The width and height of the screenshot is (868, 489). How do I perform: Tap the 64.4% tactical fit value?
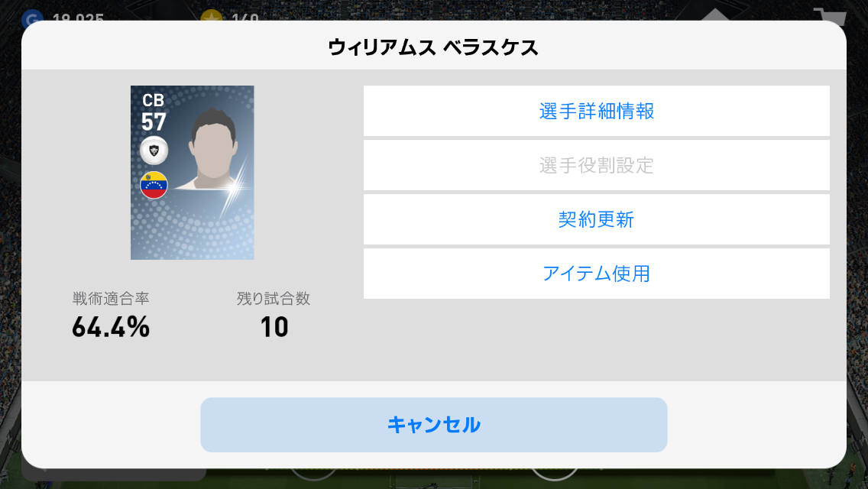[111, 327]
